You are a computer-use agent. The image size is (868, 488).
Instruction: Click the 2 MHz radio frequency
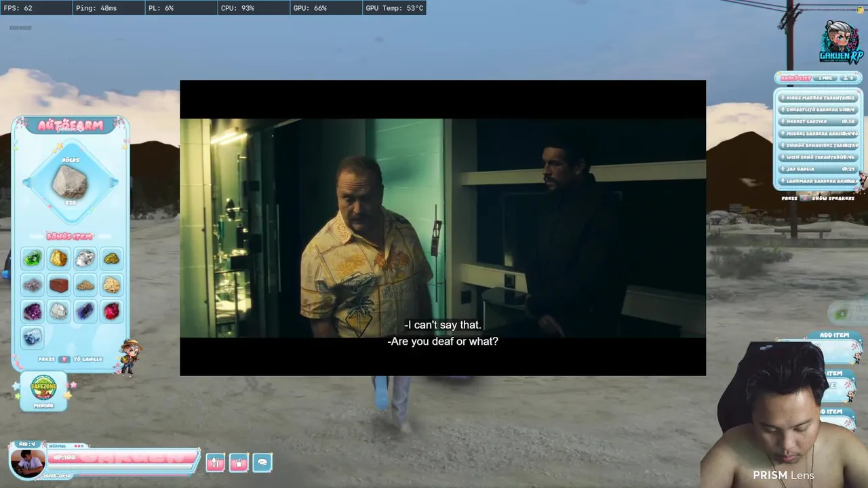[825, 78]
